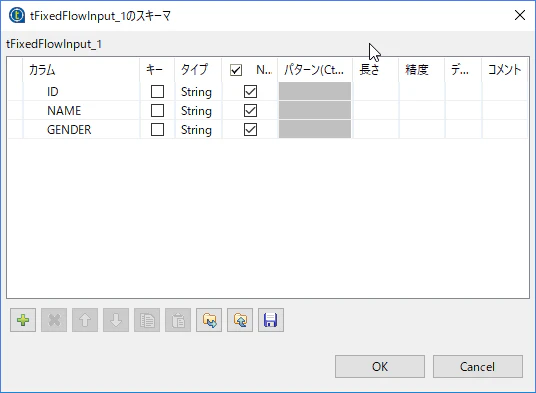Click the greyed-out delete column X icon
Screen dimensions: 536x393
pyautogui.click(x=54, y=320)
